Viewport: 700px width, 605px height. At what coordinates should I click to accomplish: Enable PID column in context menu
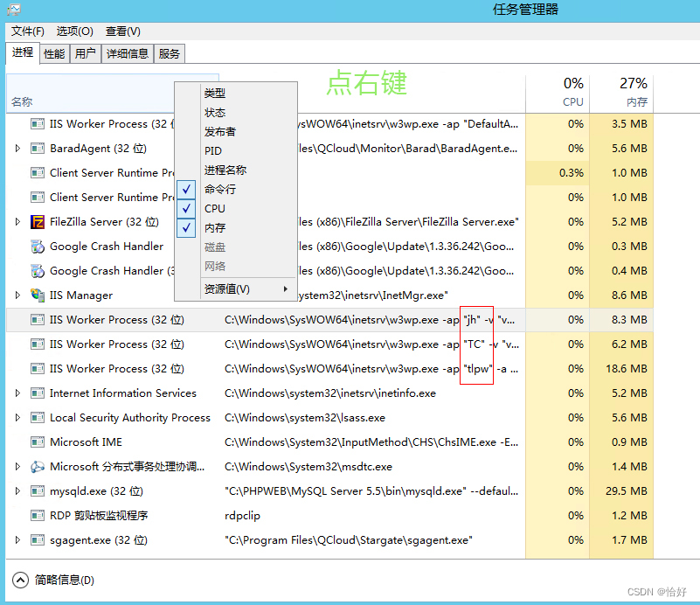click(x=236, y=151)
